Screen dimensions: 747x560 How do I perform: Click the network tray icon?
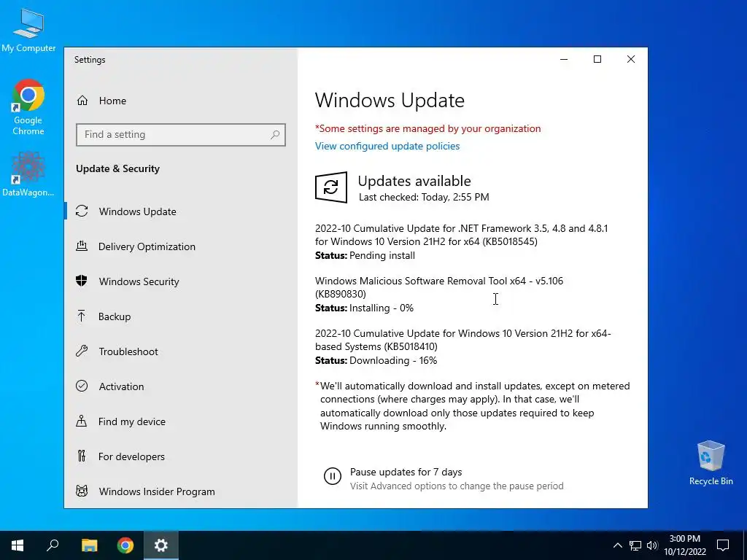(635, 545)
